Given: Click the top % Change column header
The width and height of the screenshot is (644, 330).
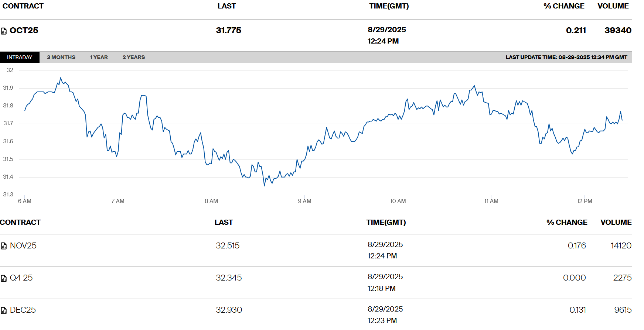Looking at the screenshot, I should [564, 6].
